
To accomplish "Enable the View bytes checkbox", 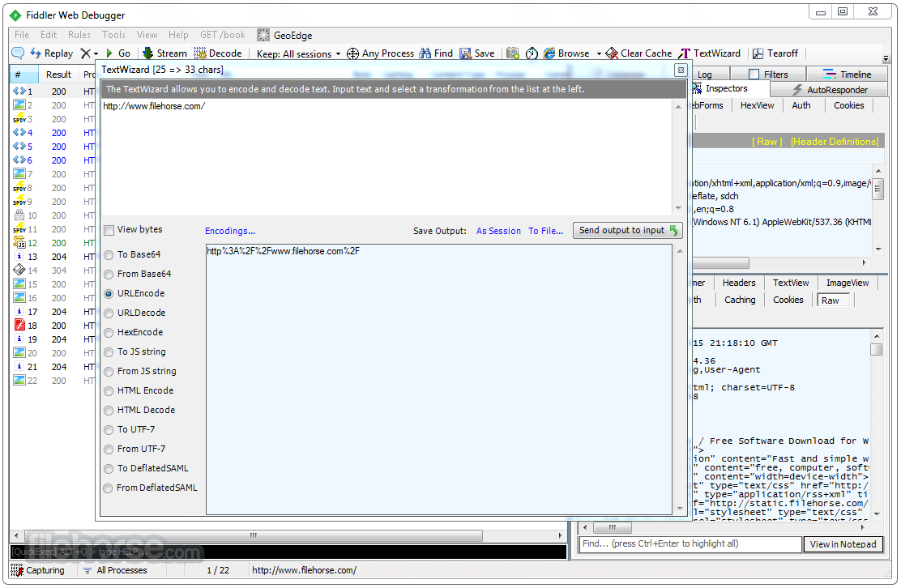I will 109,230.
